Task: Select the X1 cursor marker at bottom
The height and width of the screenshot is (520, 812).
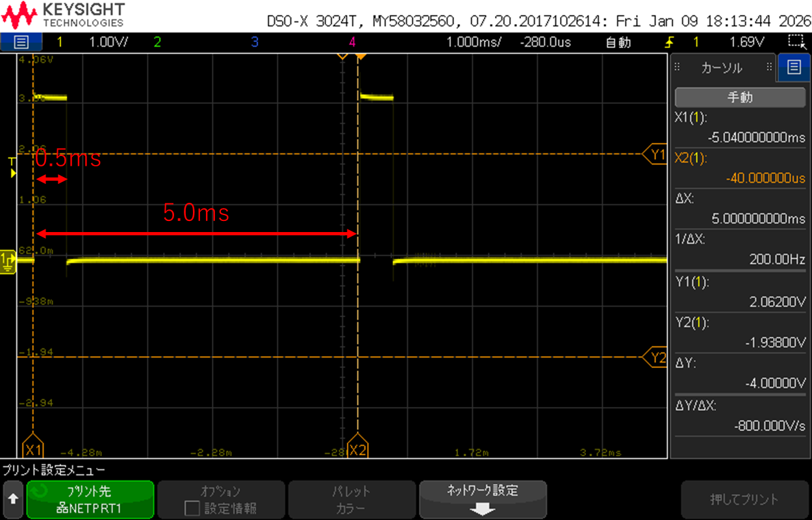Action: tap(32, 449)
